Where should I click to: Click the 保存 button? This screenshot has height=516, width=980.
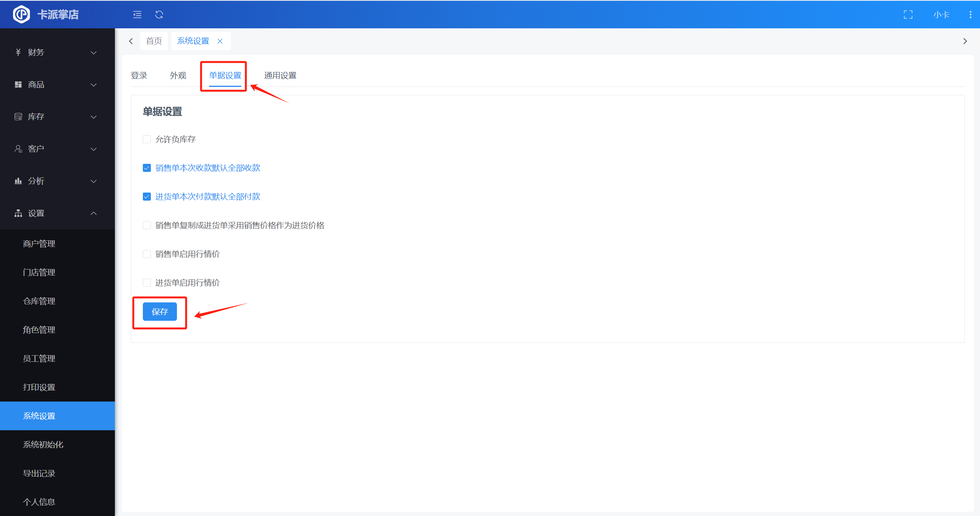coord(160,312)
